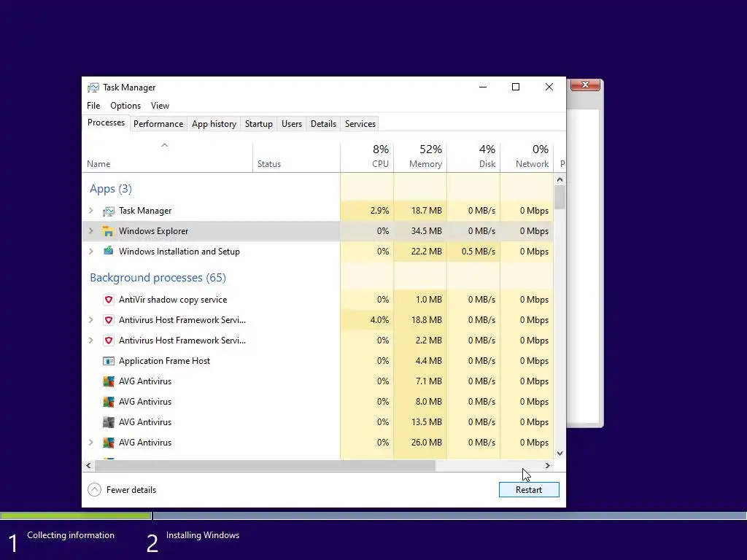747x560 pixels.
Task: Click the Windows Explorer folder icon
Action: coord(109,231)
